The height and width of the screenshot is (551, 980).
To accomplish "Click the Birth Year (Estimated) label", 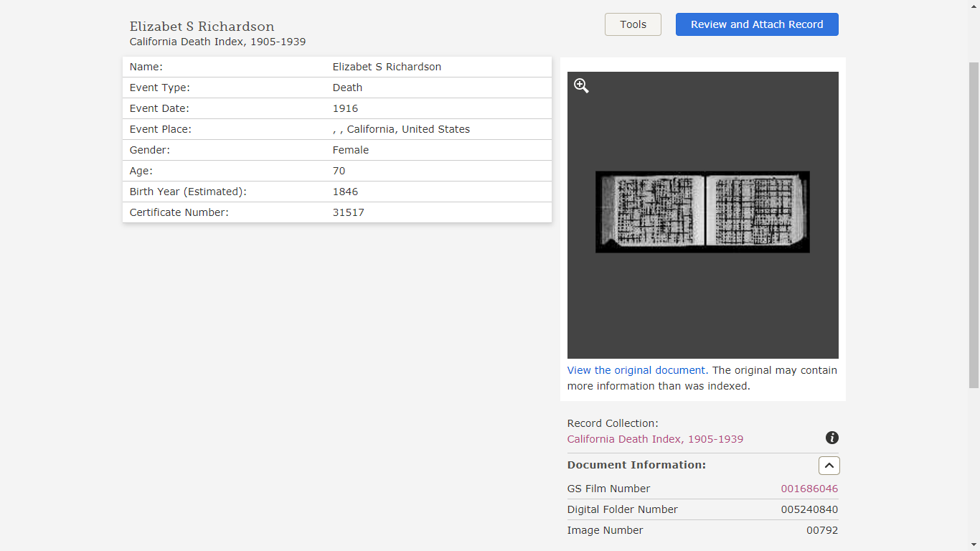I will pos(188,192).
